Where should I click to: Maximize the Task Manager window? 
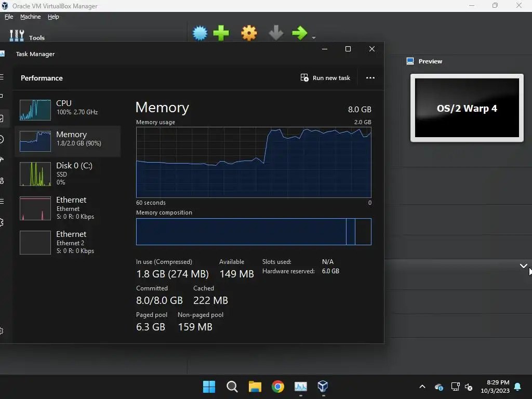(x=348, y=49)
